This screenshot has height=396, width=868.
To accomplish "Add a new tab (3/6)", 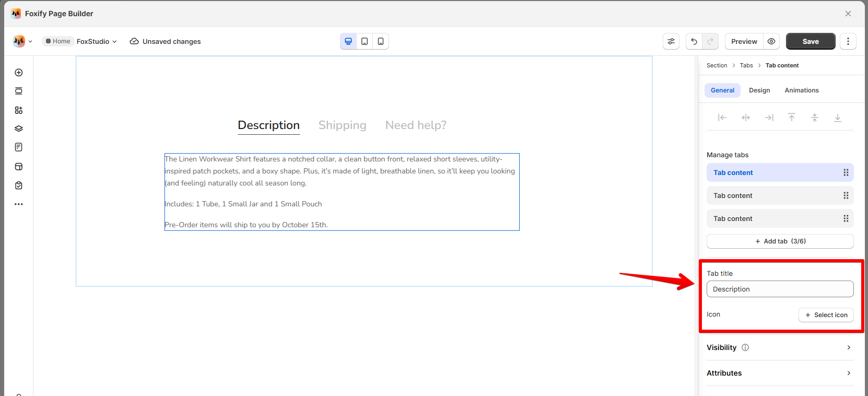I will 780,241.
